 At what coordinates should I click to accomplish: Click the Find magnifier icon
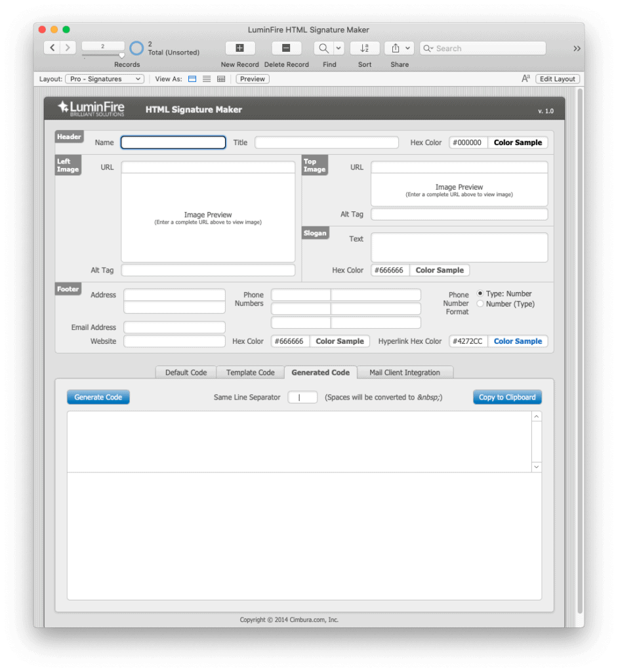tap(323, 48)
